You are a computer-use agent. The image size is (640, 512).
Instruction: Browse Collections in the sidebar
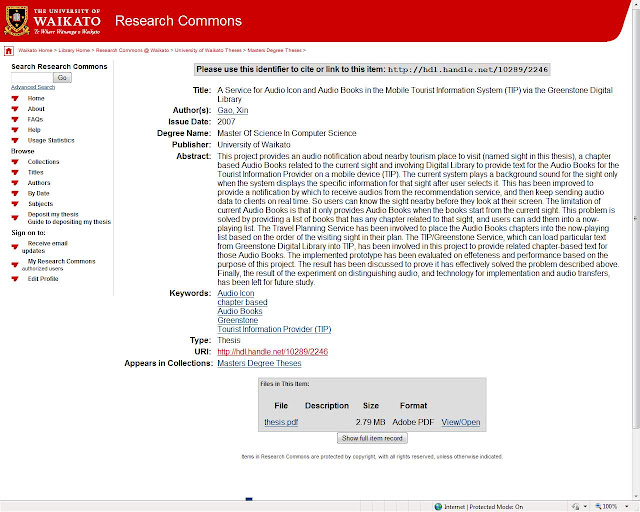(x=43, y=162)
